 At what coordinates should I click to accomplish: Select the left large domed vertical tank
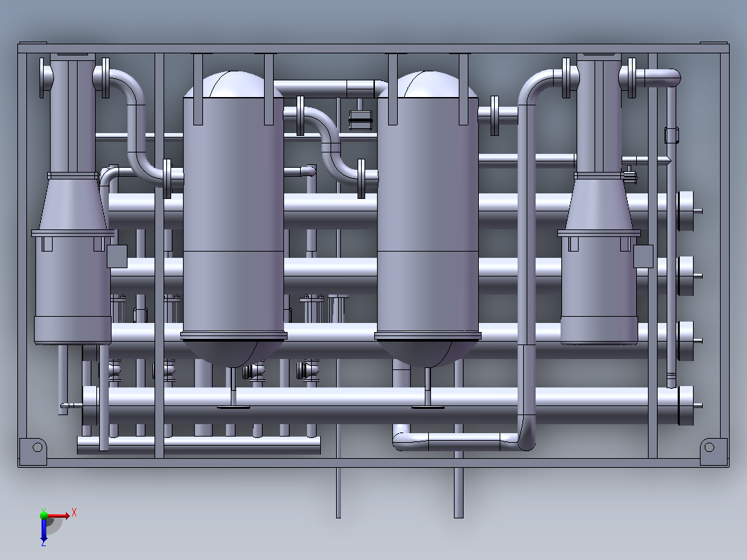[x=234, y=219]
